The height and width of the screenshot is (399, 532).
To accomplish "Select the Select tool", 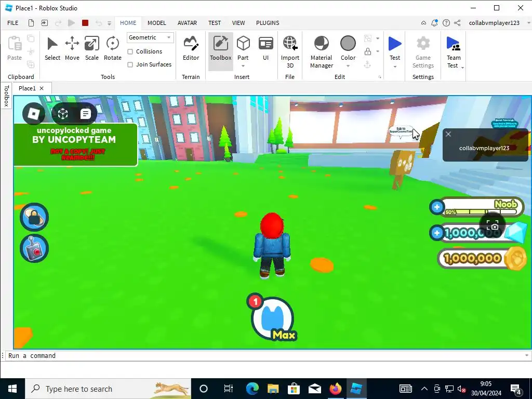I will point(52,48).
